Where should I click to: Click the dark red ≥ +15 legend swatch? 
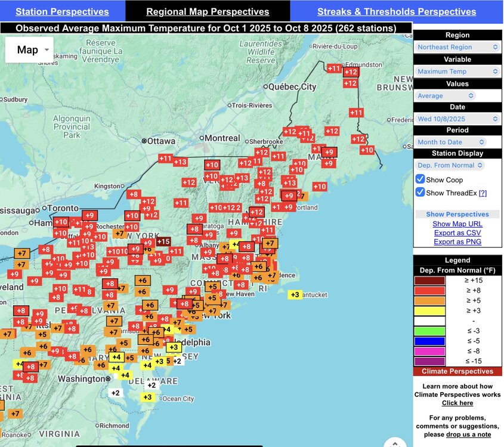coord(429,281)
